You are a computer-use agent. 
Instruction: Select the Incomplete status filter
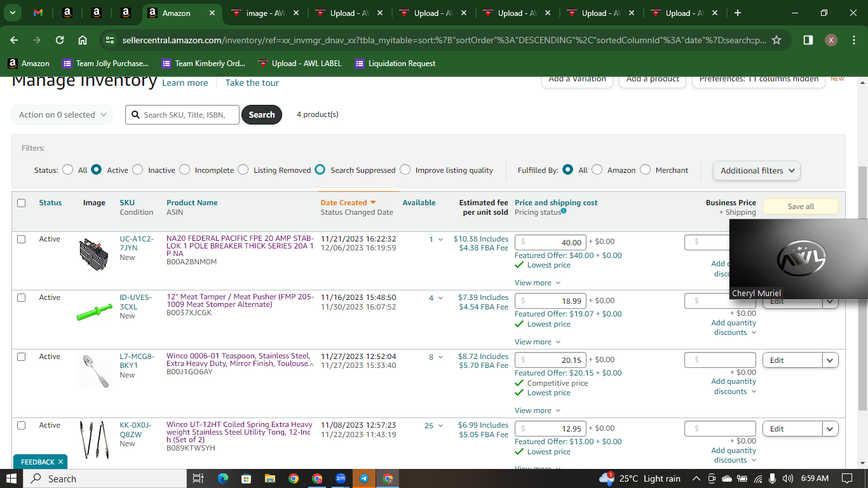pos(184,170)
